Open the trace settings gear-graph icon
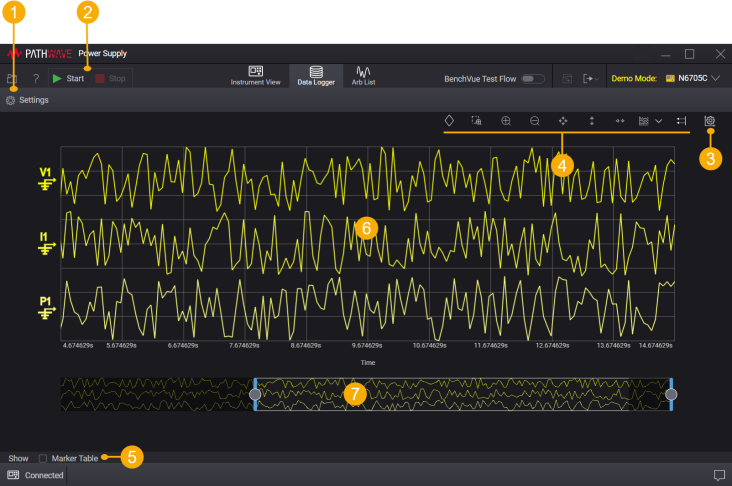The width and height of the screenshot is (732, 486). pyautogui.click(x=710, y=121)
